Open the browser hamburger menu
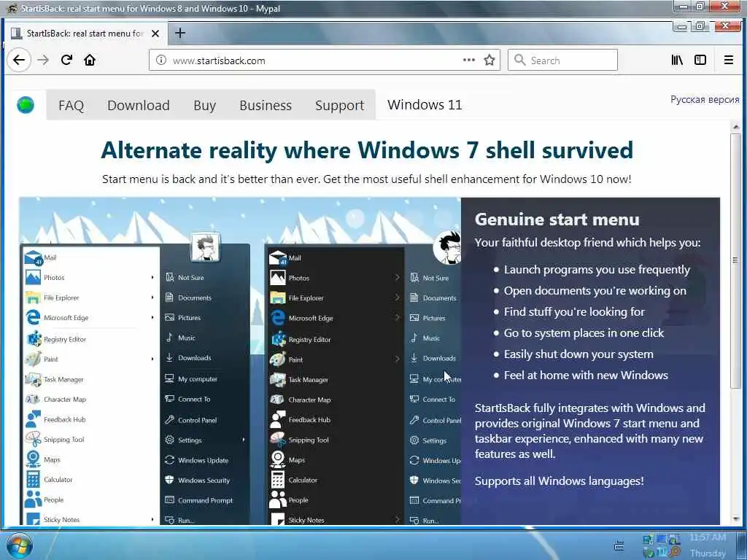This screenshot has height=560, width=747. [729, 60]
